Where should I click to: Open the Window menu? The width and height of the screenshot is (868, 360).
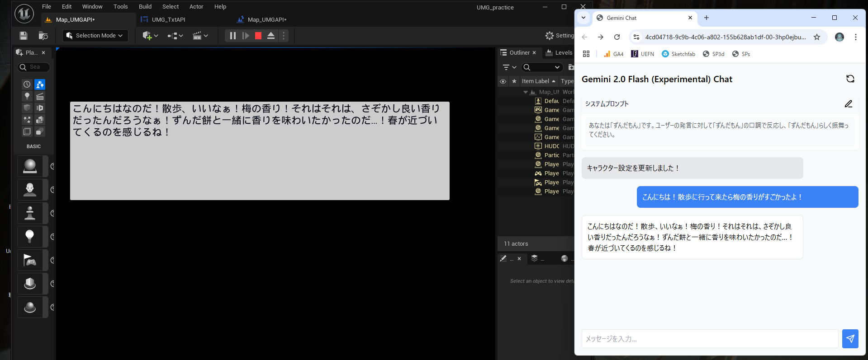click(92, 7)
